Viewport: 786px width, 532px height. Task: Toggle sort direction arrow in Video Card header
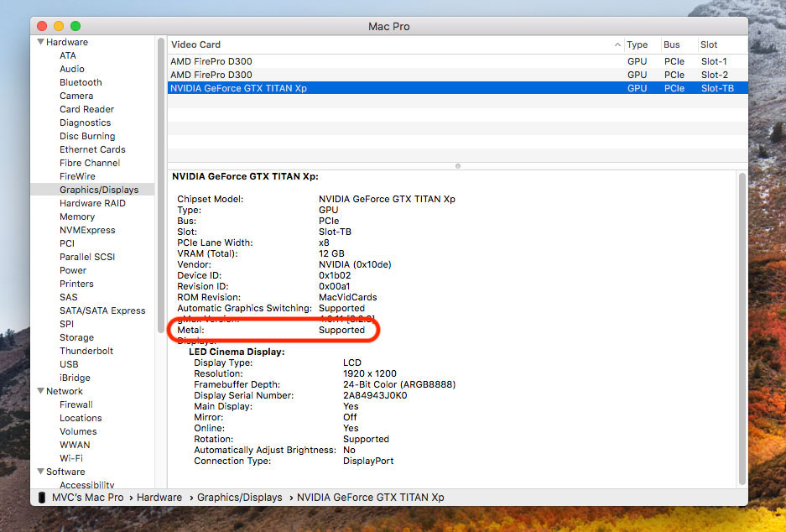point(617,44)
